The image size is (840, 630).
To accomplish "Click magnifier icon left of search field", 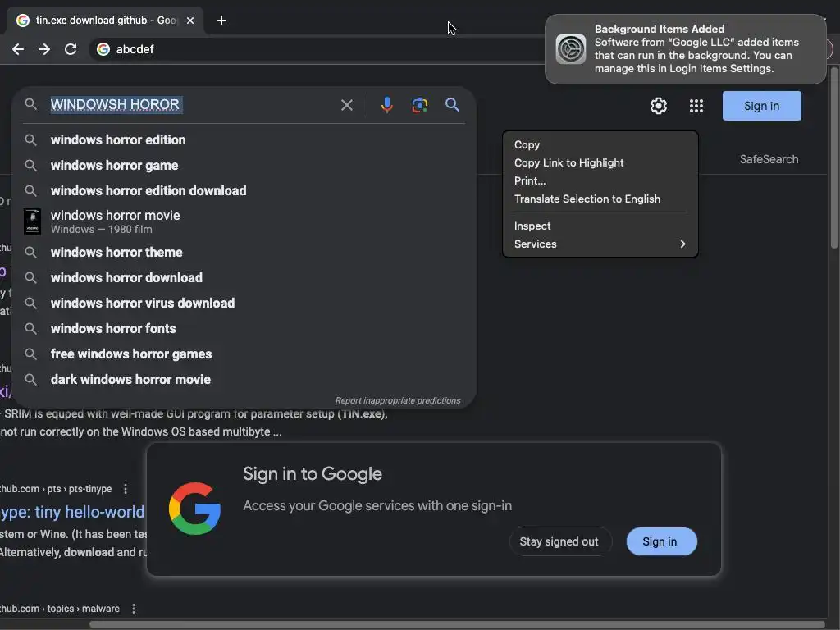I will tap(31, 104).
